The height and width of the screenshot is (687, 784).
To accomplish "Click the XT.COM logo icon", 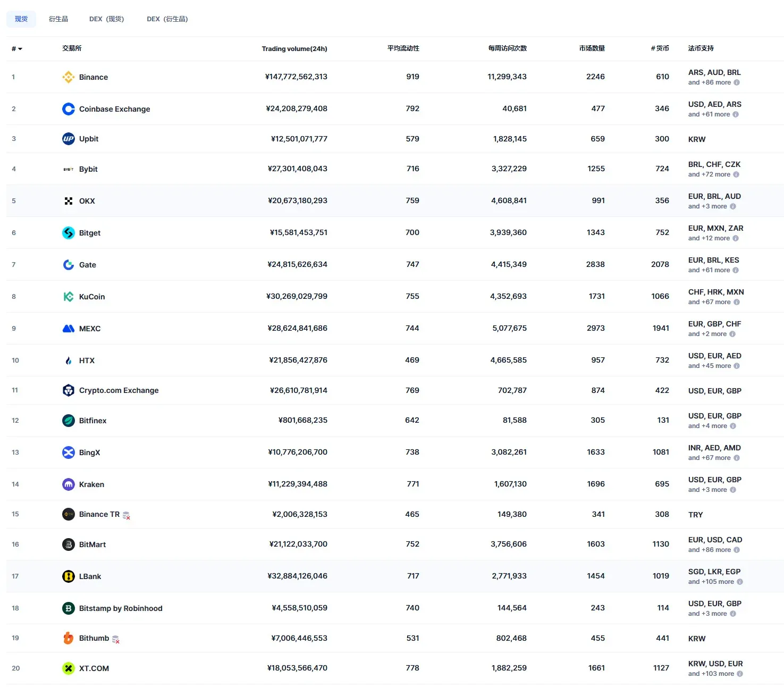I will (68, 668).
